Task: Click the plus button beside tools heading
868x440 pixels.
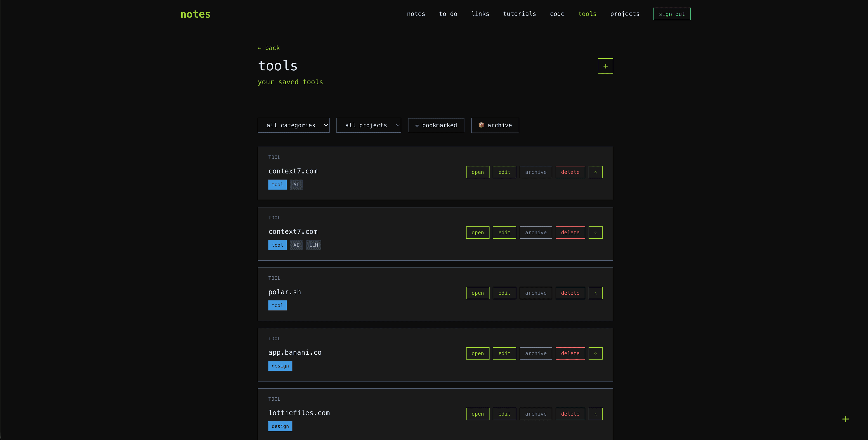Action: pyautogui.click(x=605, y=66)
